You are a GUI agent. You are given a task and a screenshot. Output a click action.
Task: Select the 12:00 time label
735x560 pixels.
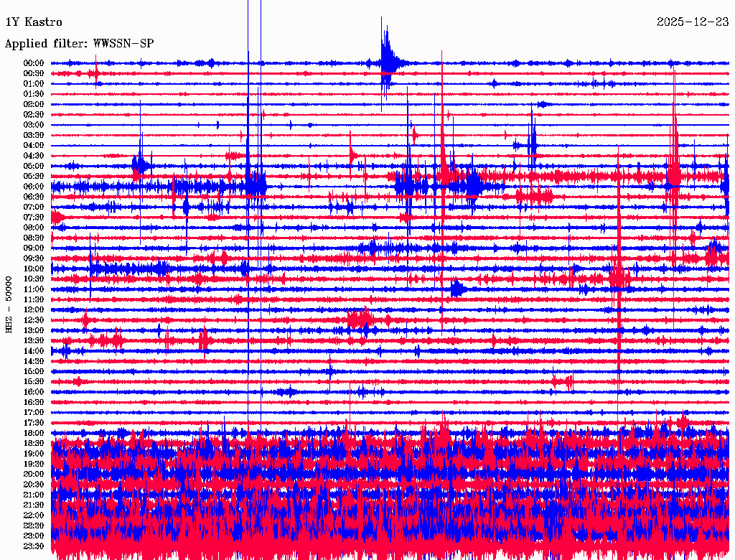coord(34,309)
